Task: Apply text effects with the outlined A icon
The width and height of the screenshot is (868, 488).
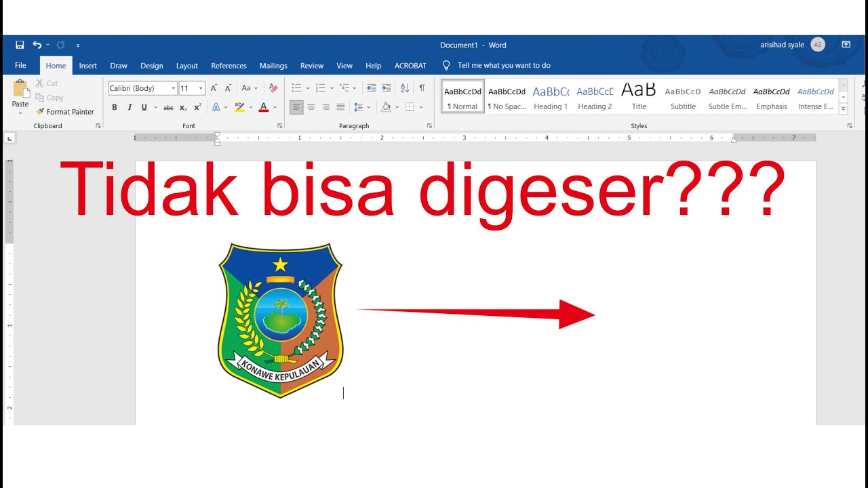Action: pyautogui.click(x=216, y=107)
